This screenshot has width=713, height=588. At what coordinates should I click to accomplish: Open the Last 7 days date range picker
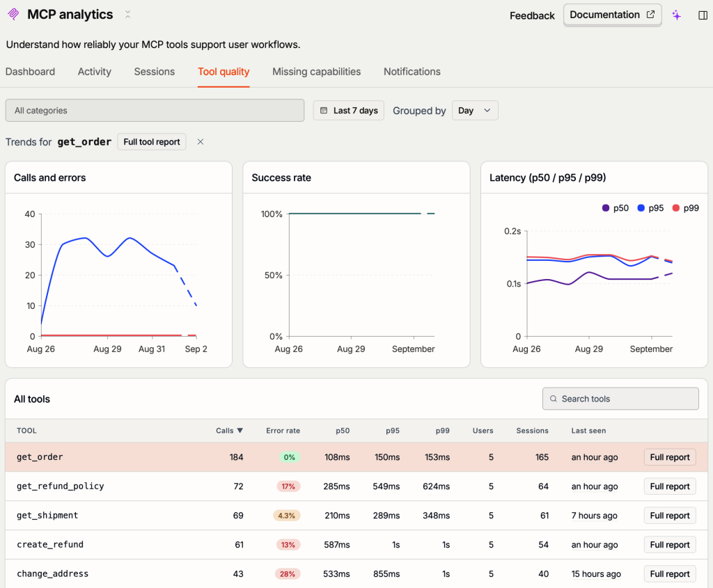349,111
